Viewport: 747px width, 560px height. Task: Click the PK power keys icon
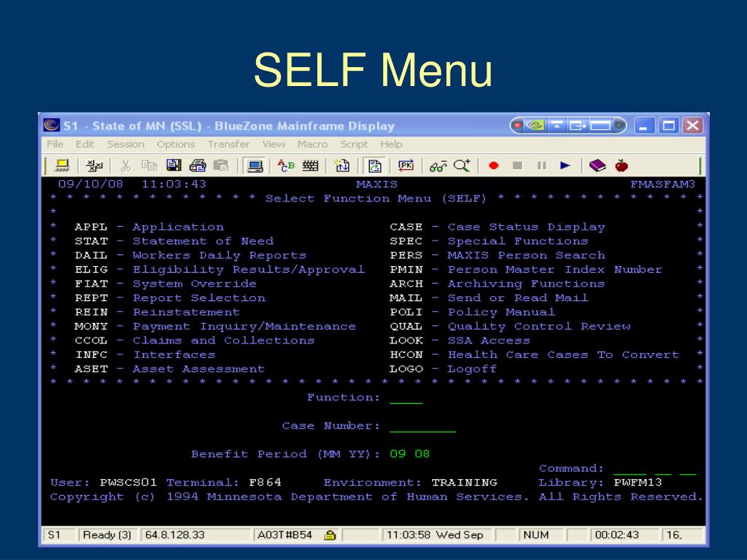pyautogui.click(x=406, y=166)
